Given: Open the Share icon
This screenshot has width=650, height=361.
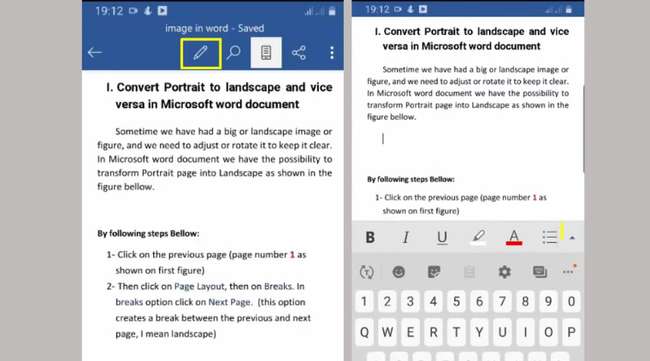Looking at the screenshot, I should (x=298, y=53).
